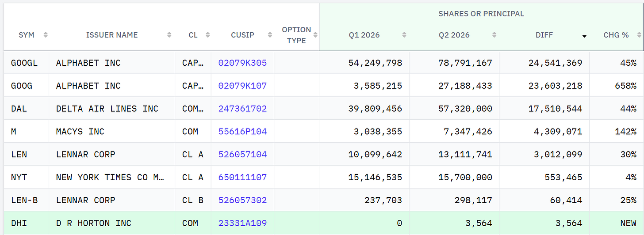Sort by CHG % column arrows
The image size is (644, 235).
[x=639, y=35]
